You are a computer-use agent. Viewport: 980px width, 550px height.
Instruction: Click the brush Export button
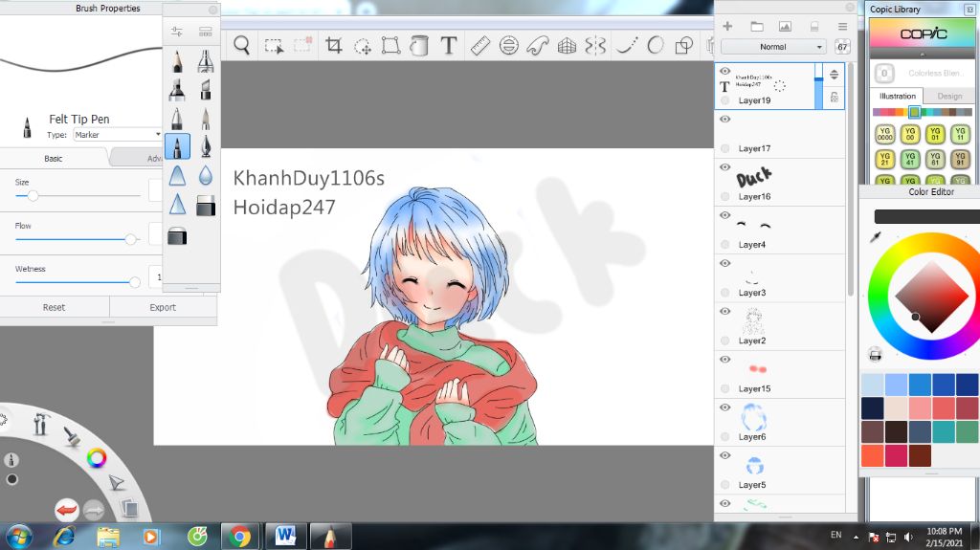163,307
